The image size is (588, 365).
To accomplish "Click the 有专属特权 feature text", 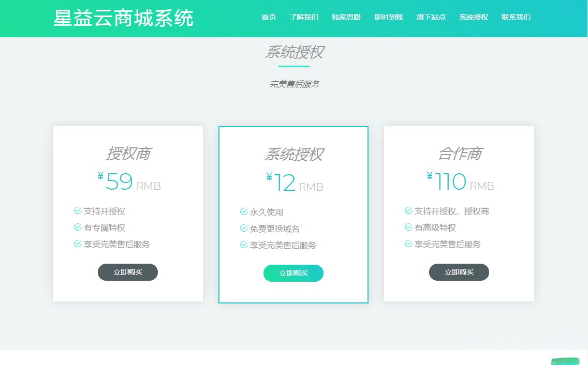I will click(x=104, y=227).
